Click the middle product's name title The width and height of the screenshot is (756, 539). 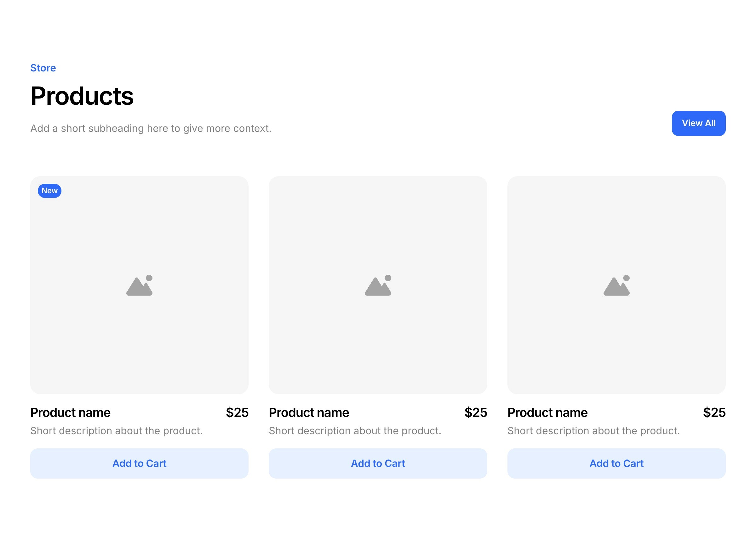click(309, 413)
